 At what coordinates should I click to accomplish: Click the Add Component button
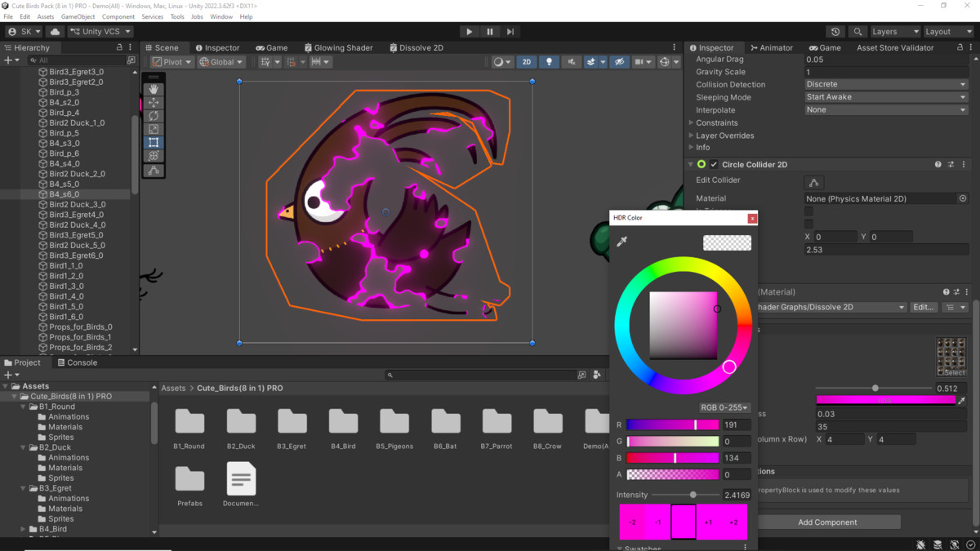pos(827,522)
